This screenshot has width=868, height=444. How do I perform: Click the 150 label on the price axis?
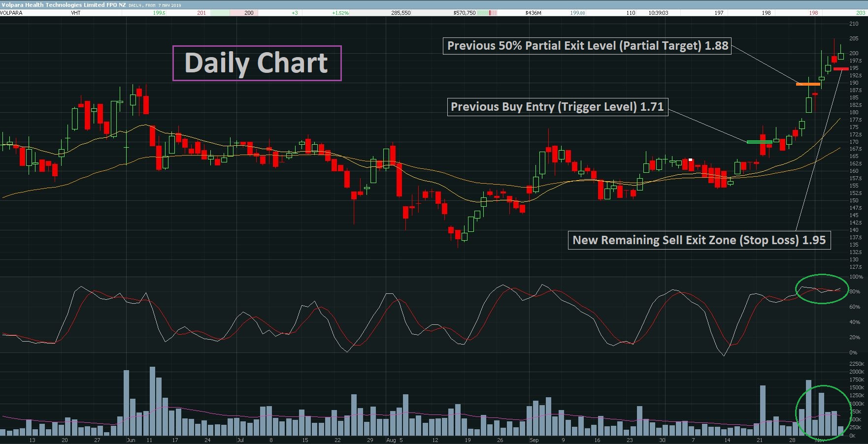click(x=854, y=200)
